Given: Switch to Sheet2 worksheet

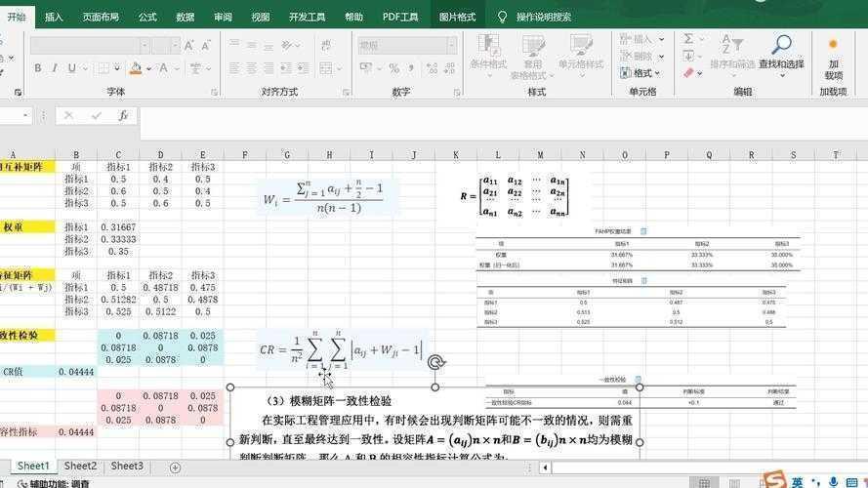Looking at the screenshot, I should 80,466.
